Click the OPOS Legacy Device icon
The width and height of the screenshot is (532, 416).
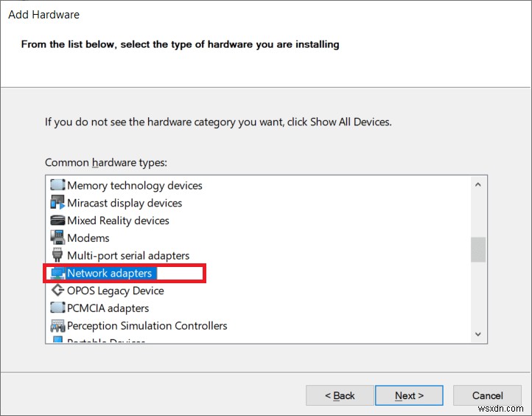(57, 291)
